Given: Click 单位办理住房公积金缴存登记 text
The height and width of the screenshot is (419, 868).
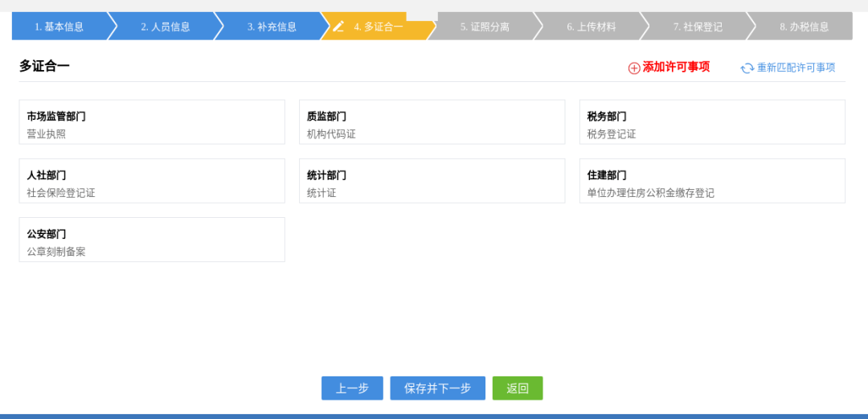Looking at the screenshot, I should (x=650, y=193).
